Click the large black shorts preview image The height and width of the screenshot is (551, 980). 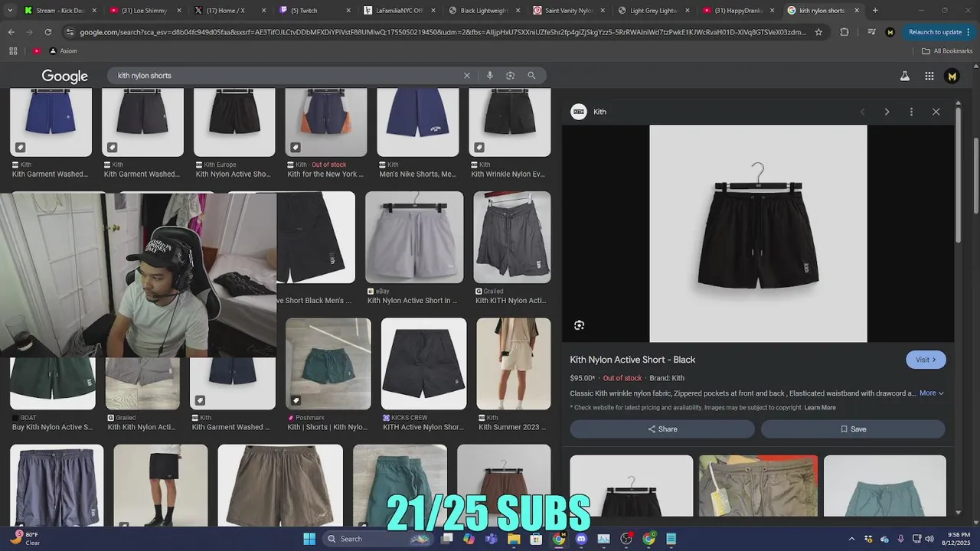pos(758,233)
